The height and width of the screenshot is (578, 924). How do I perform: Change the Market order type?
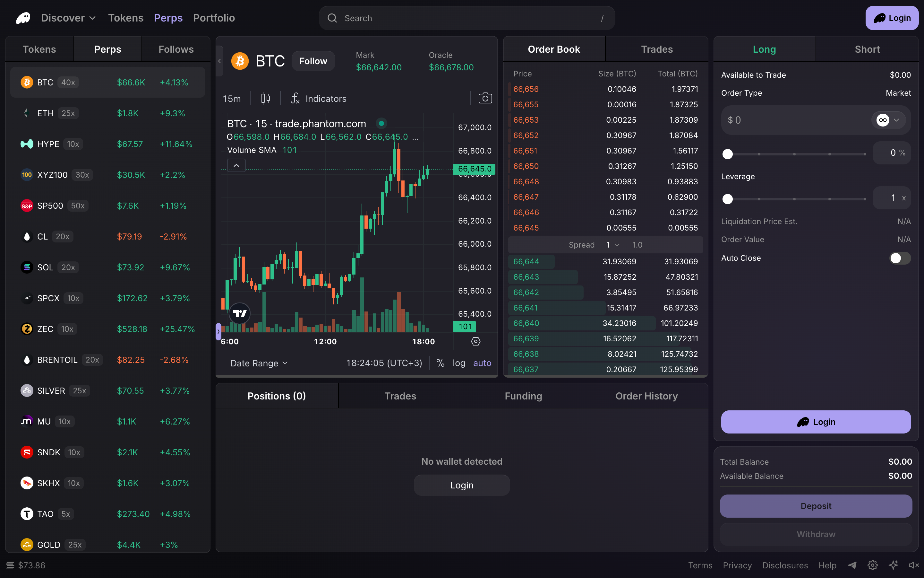898,93
